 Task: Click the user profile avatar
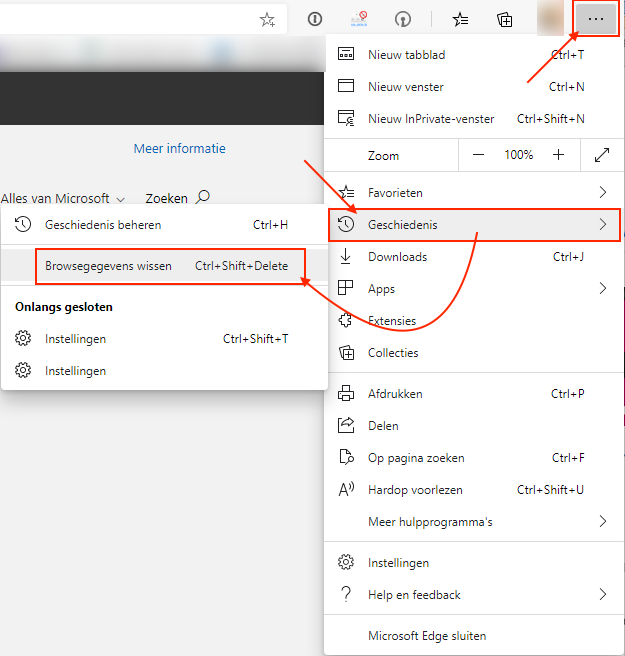(550, 18)
